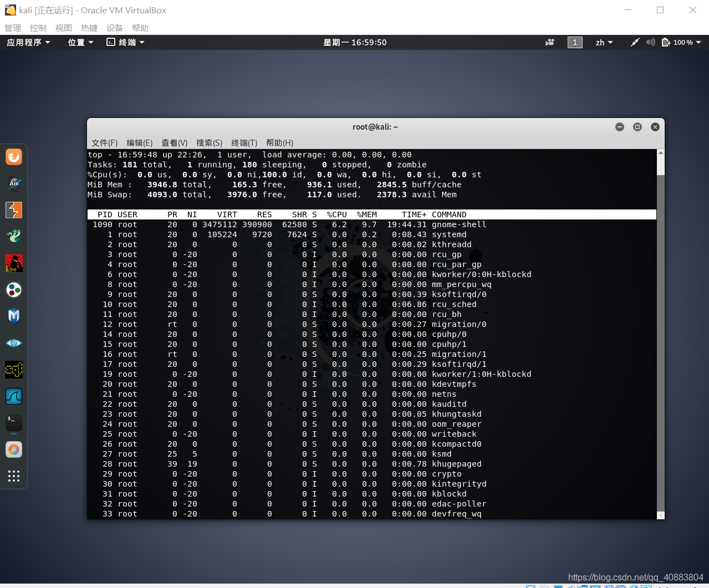The image size is (709, 588).
Task: Open terminal 查看(V) menu
Action: (175, 142)
